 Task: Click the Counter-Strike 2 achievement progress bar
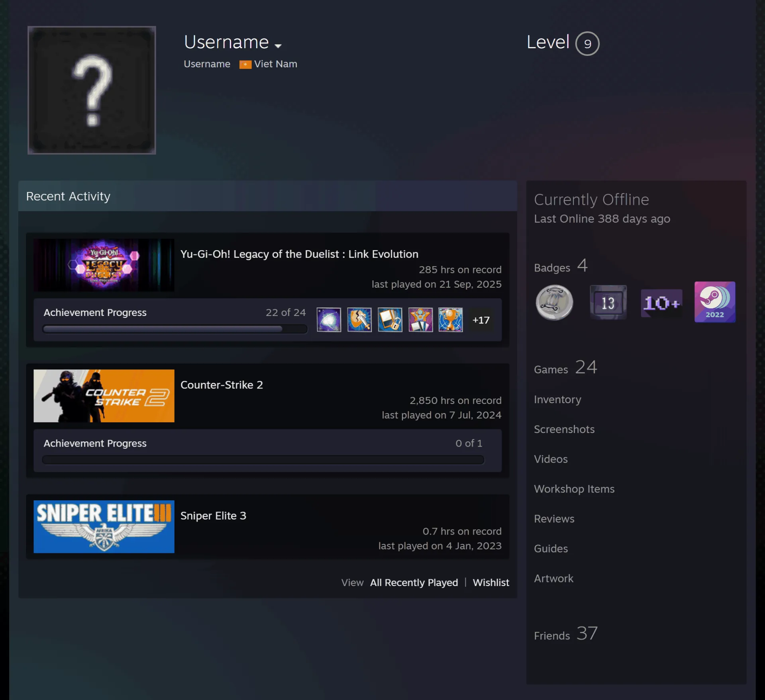pos(263,460)
